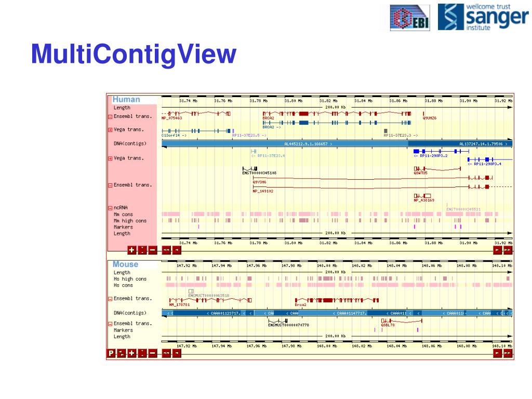
Task: Click the MultiContigView slide title
Action: click(x=134, y=54)
